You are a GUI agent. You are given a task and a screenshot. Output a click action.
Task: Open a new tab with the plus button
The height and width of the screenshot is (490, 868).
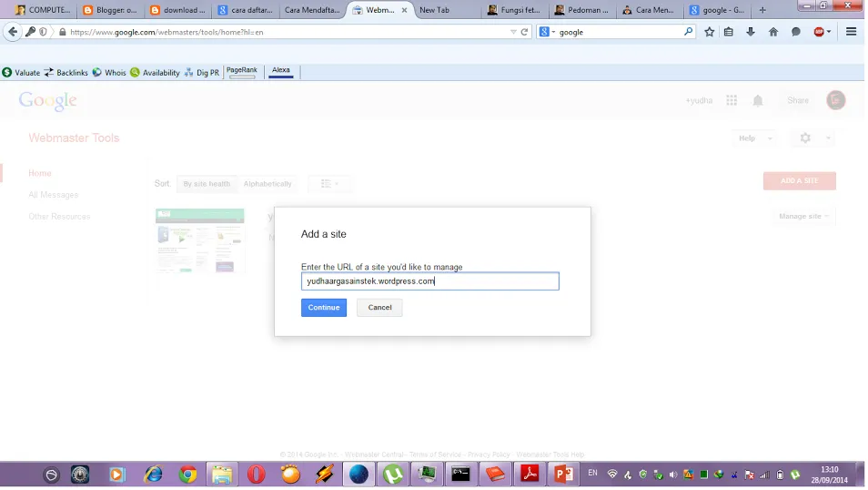[x=762, y=10]
